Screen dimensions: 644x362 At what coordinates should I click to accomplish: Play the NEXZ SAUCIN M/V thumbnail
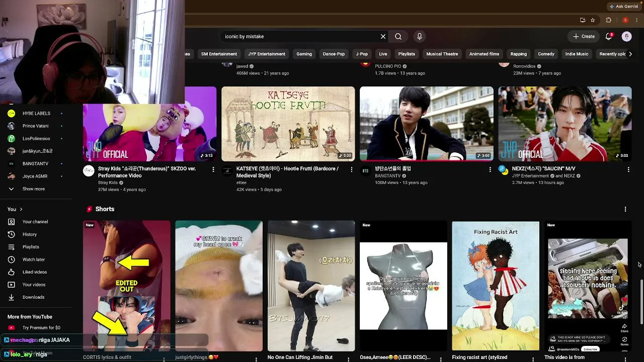(x=565, y=124)
